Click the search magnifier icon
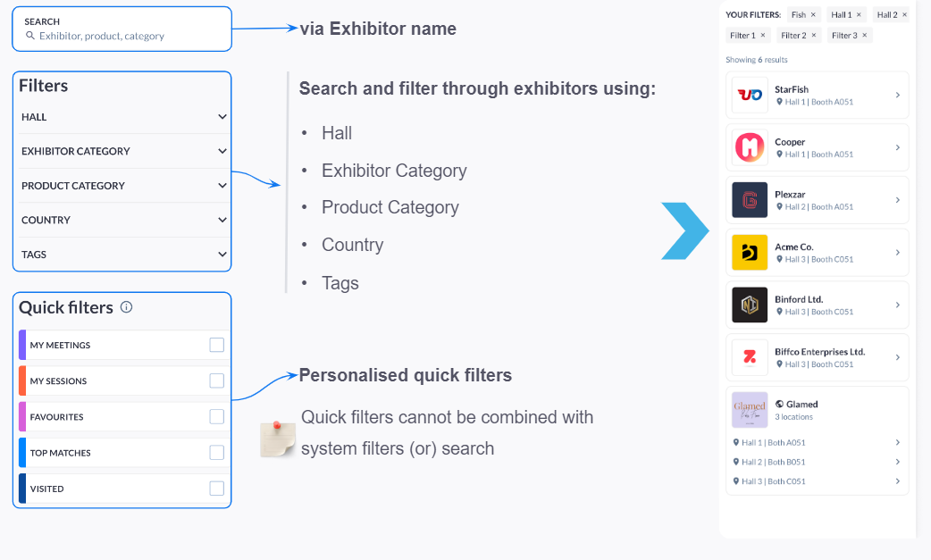Viewport: 931px width, 560px height. pyautogui.click(x=30, y=36)
